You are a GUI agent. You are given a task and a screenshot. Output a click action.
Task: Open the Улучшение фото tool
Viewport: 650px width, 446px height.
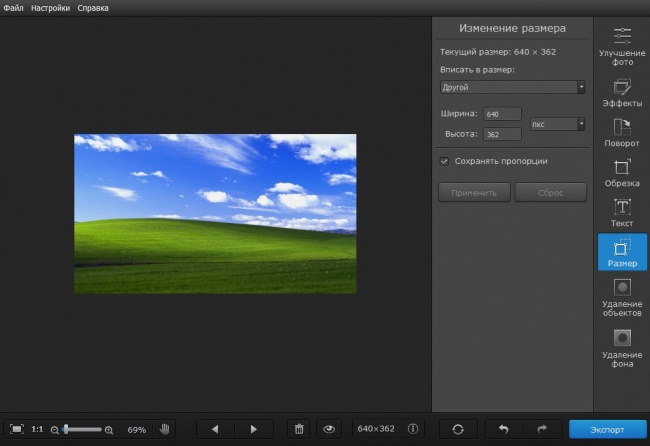tap(622, 46)
